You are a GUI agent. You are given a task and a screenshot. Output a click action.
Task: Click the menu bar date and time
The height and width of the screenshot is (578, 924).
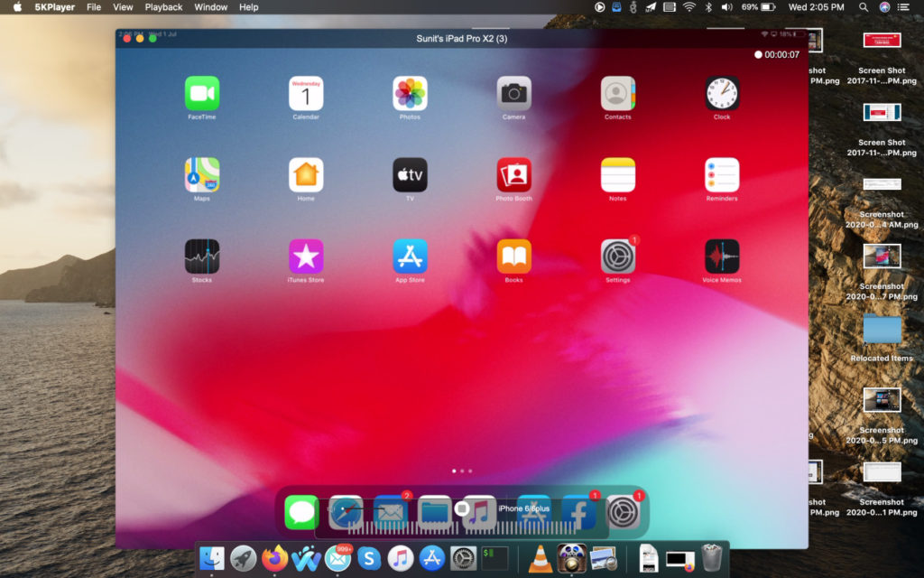tap(816, 7)
